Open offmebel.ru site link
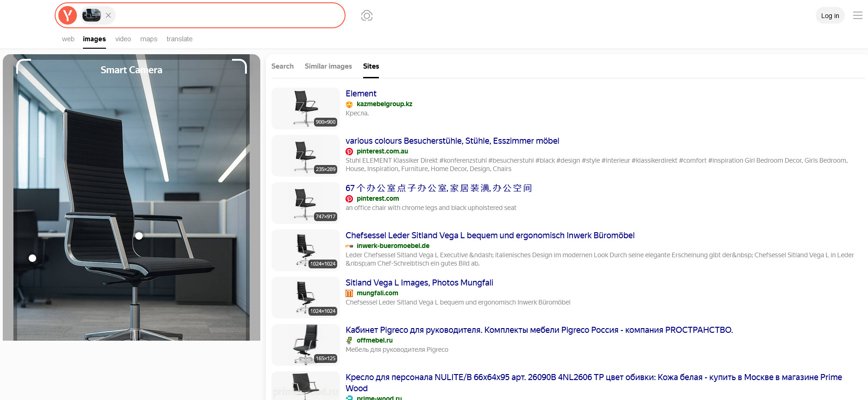The width and height of the screenshot is (868, 400). 374,340
